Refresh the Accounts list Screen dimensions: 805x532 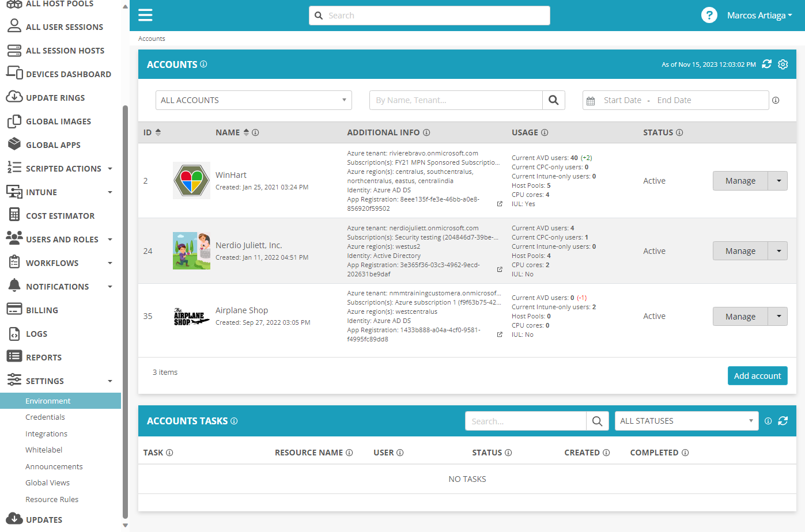pyautogui.click(x=766, y=64)
